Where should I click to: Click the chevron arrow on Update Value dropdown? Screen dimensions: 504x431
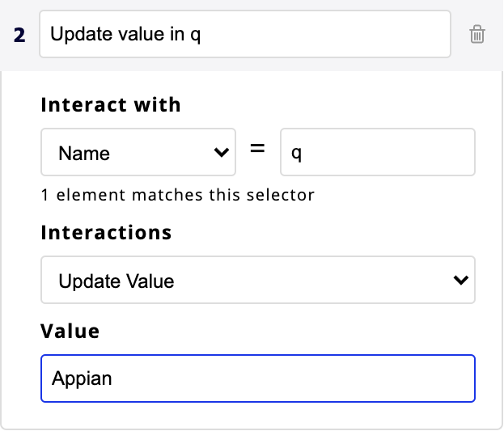coord(460,281)
